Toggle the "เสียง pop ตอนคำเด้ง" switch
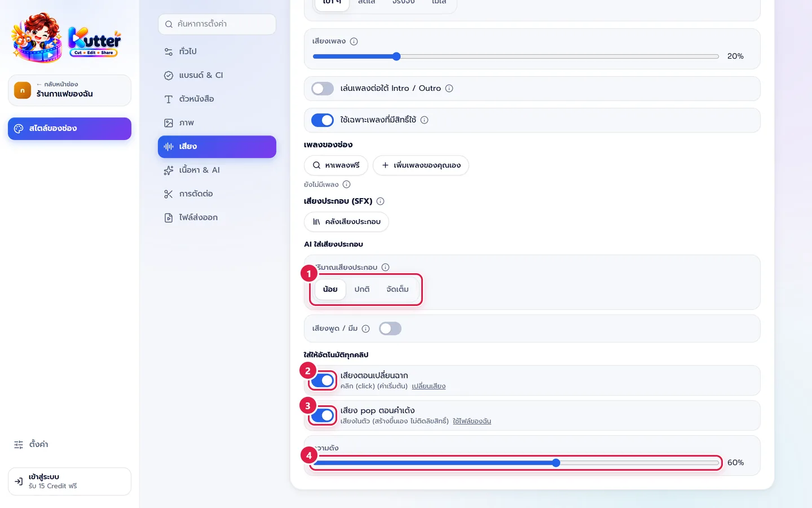The height and width of the screenshot is (508, 812). click(323, 415)
